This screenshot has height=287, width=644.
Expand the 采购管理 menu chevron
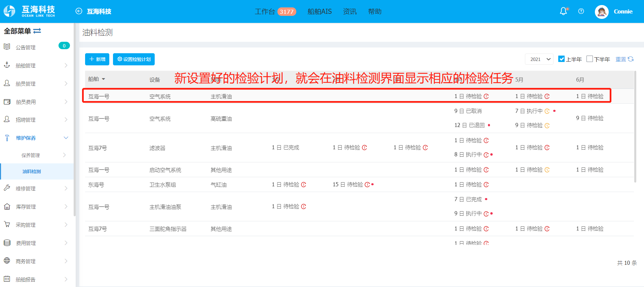(x=66, y=224)
